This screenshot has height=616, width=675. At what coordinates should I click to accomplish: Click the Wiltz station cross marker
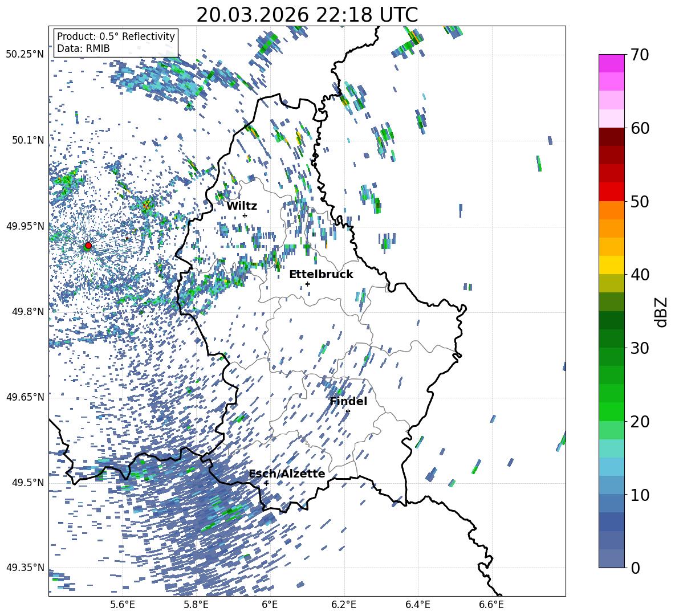pos(245,215)
